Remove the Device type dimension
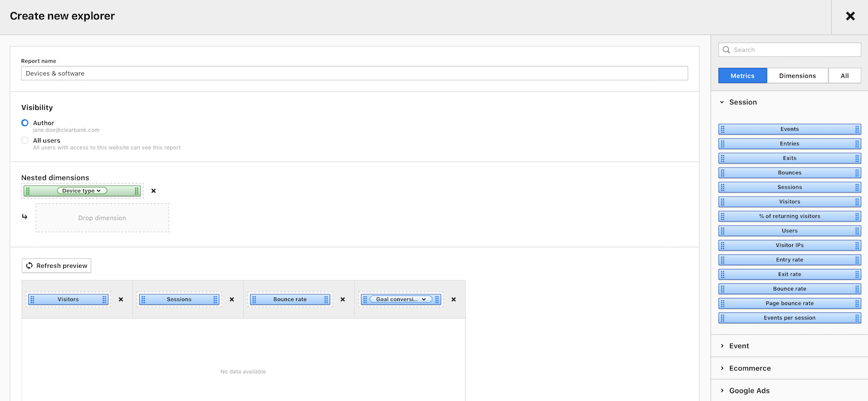 coord(153,191)
